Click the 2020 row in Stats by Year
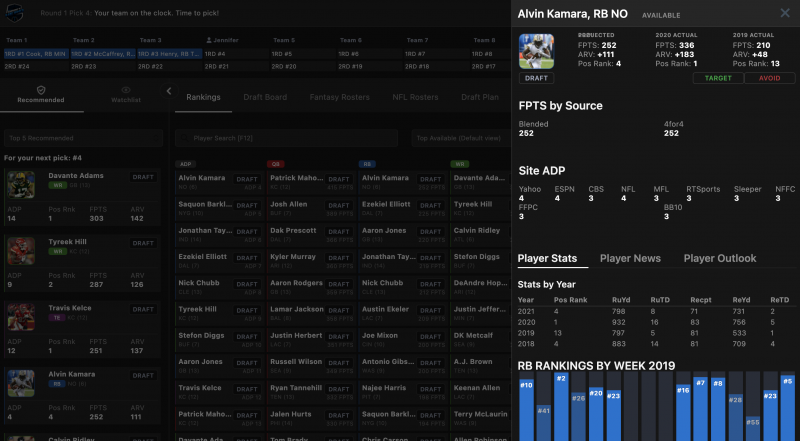Viewport: 800px width, 441px height. (x=655, y=322)
